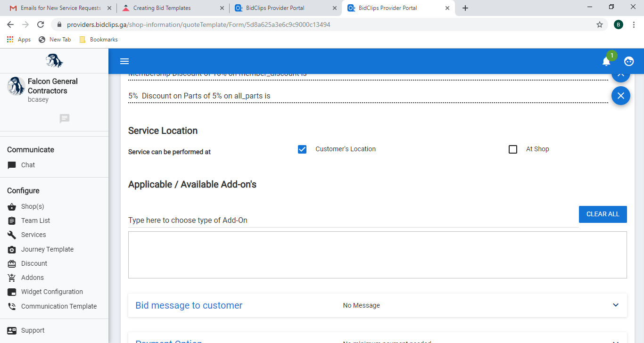644x343 pixels.
Task: Click the Services wrench icon
Action: [x=12, y=235]
